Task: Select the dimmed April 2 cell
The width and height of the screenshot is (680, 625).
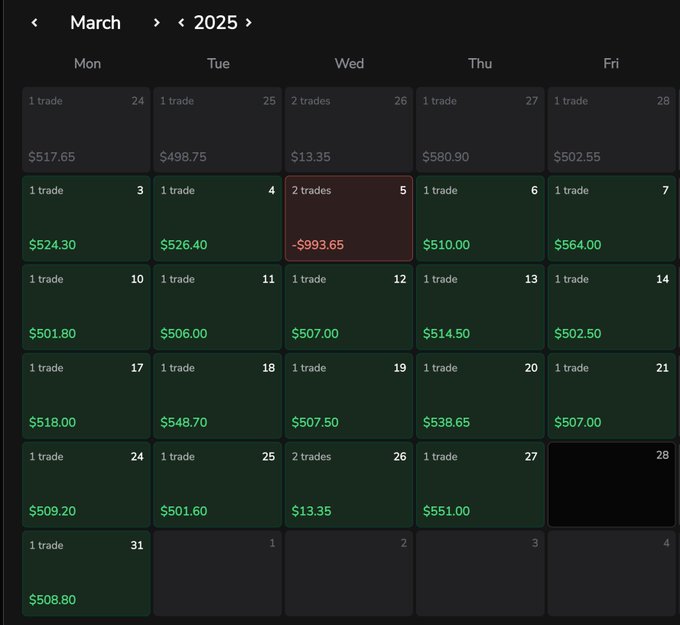Action: coord(349,573)
